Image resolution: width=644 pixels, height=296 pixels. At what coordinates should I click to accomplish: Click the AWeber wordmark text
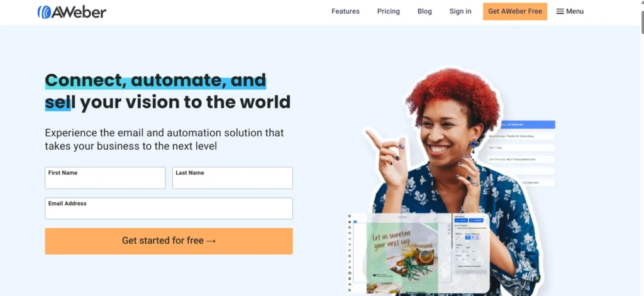pyautogui.click(x=79, y=13)
